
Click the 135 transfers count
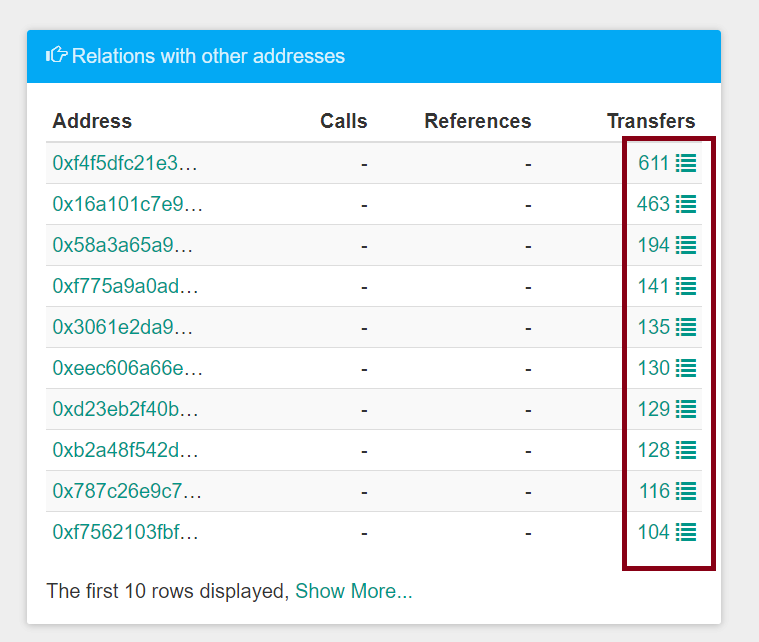click(653, 327)
